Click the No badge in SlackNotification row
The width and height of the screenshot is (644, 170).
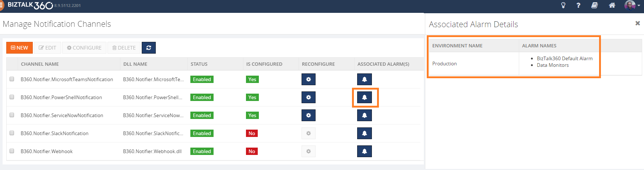(x=252, y=133)
